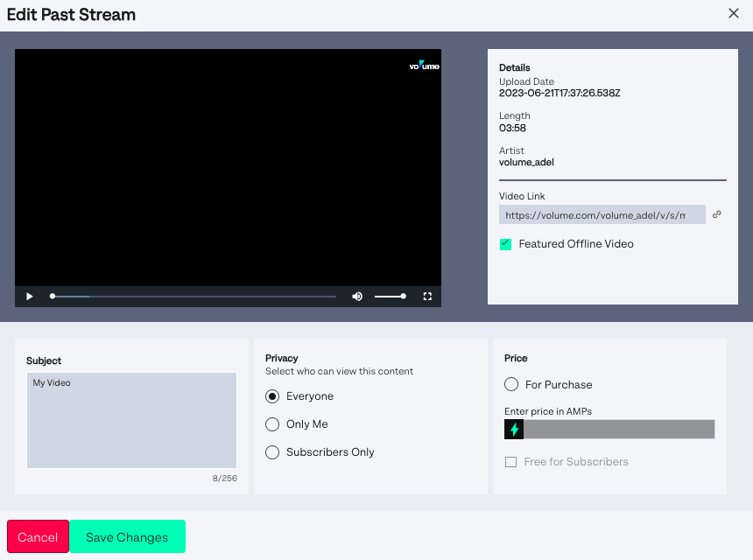Play the video in the player
The image size is (753, 560).
pos(29,297)
